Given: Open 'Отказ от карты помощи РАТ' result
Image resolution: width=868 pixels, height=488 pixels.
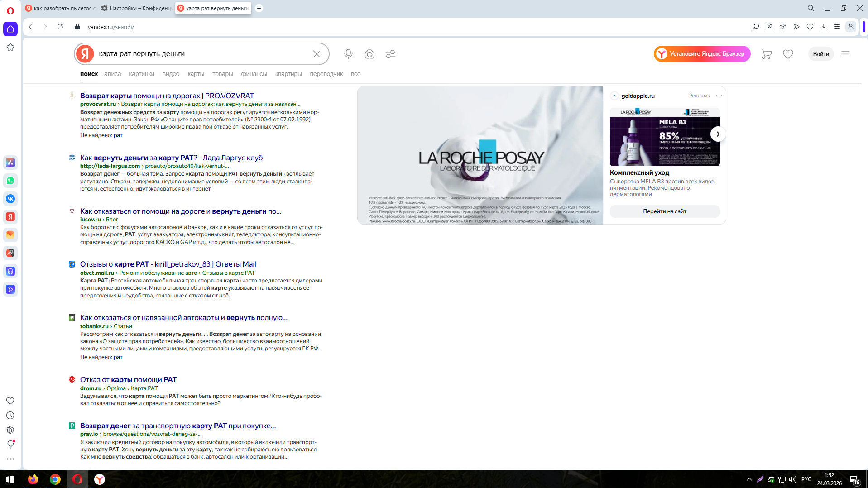Looking at the screenshot, I should coord(128,379).
